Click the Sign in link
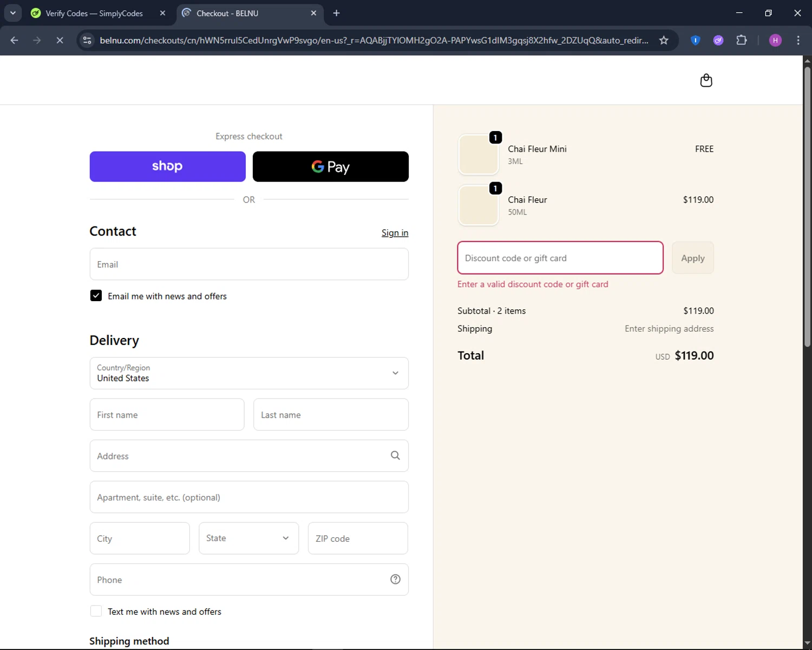 395,233
